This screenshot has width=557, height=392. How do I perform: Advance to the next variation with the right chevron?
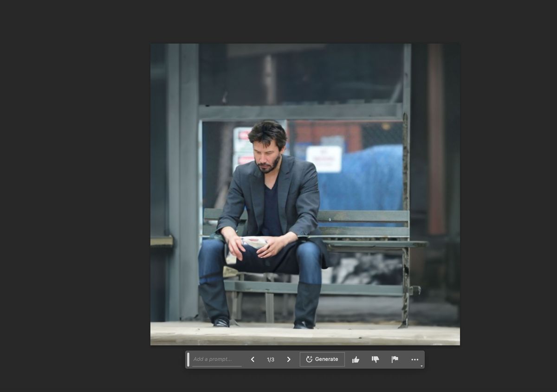pyautogui.click(x=288, y=359)
